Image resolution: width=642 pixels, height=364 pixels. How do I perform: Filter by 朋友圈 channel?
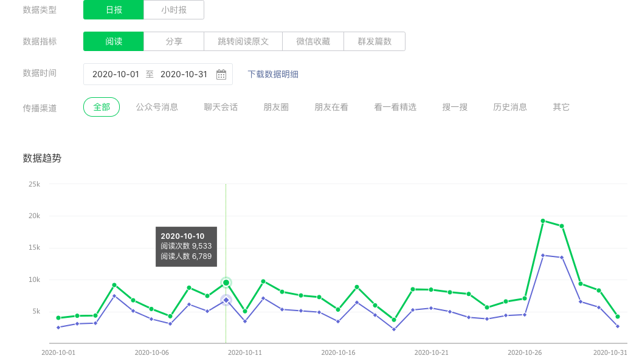[276, 108]
